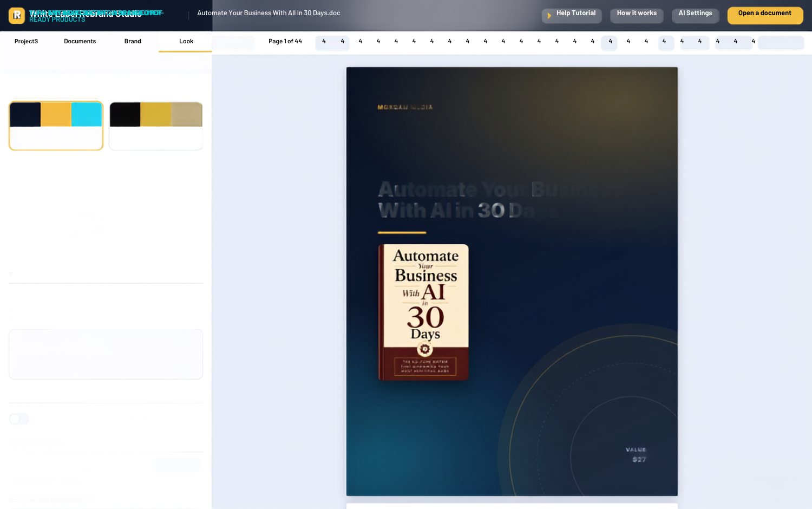Select the book cover image on the page

(x=423, y=312)
